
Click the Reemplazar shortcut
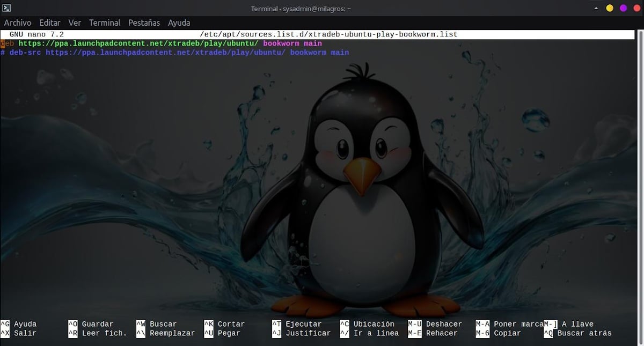172,333
